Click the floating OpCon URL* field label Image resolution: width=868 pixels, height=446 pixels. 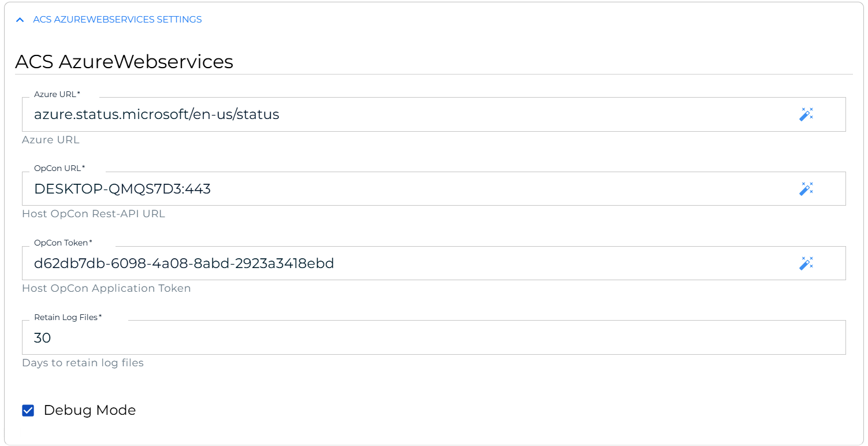(59, 168)
